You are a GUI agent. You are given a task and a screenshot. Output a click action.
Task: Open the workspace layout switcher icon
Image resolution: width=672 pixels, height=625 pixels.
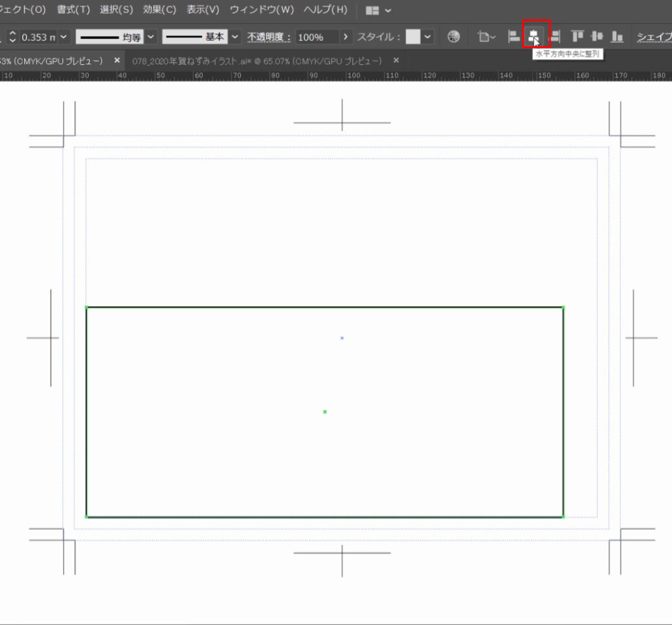click(372, 10)
